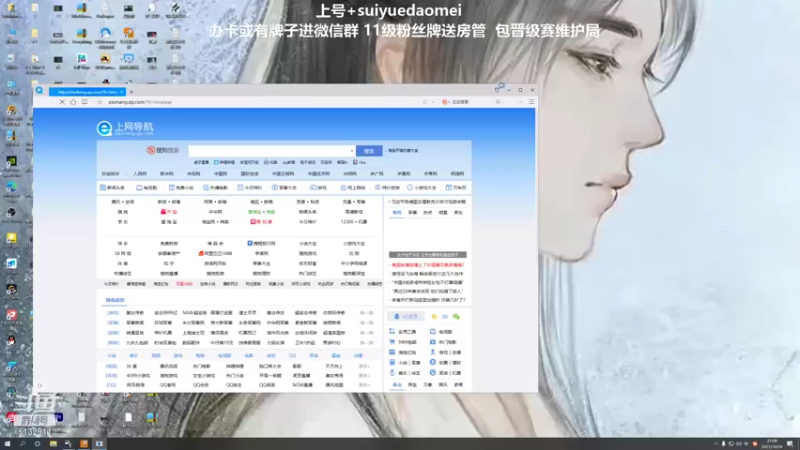The height and width of the screenshot is (450, 800).
Task: Click the yellow star icon beside QQ login
Action: [x=434, y=317]
